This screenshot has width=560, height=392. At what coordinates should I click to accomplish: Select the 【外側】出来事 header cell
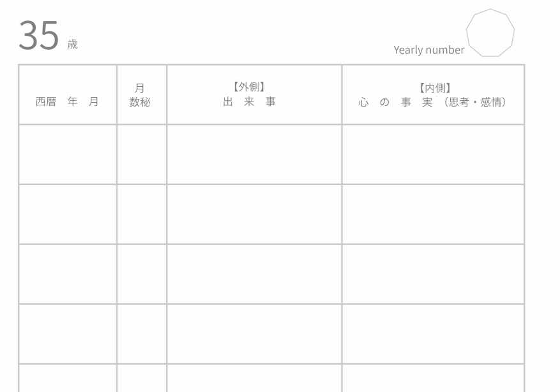[254, 94]
